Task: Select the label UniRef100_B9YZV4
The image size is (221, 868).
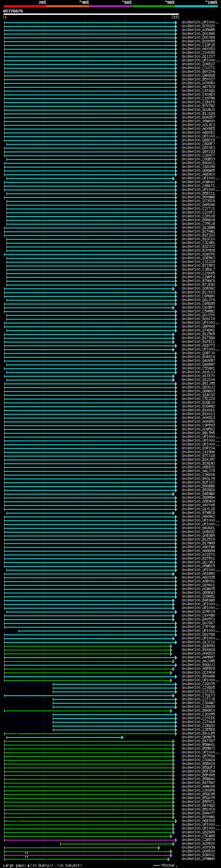Action: click(198, 72)
